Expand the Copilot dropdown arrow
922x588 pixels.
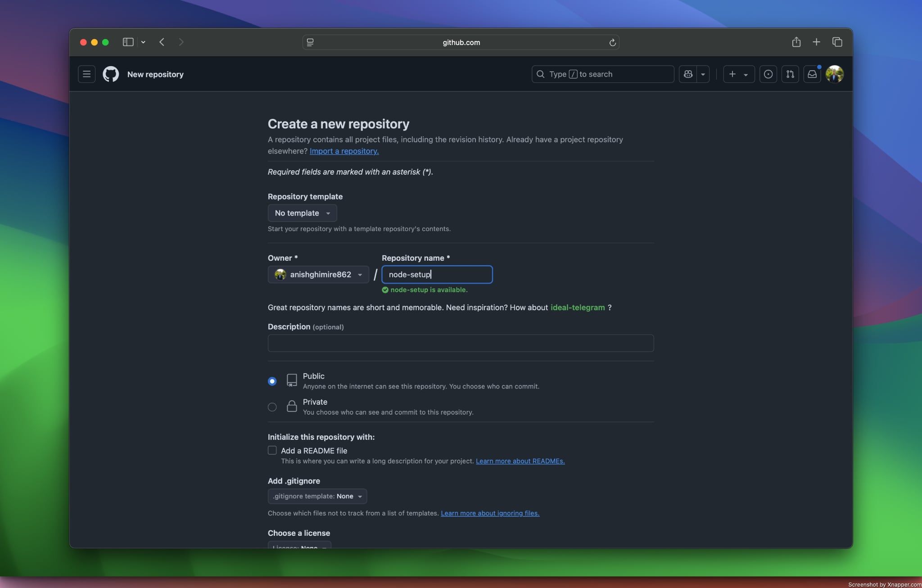702,74
